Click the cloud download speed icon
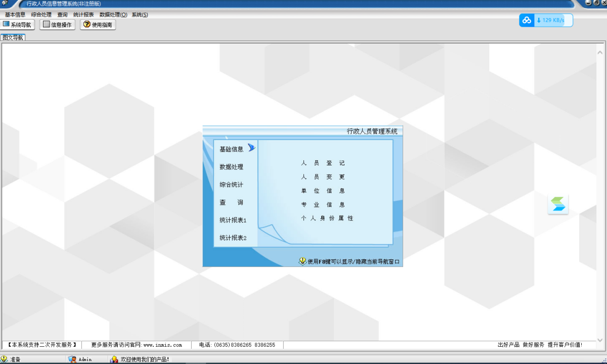 tap(527, 20)
